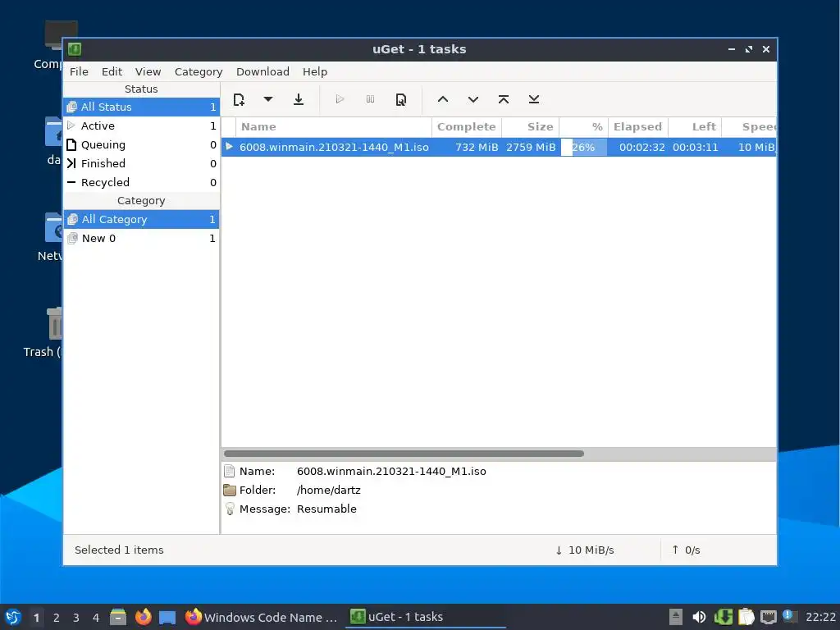Click the uGet green tray icon
This screenshot has width=840, height=630.
pos(723,617)
